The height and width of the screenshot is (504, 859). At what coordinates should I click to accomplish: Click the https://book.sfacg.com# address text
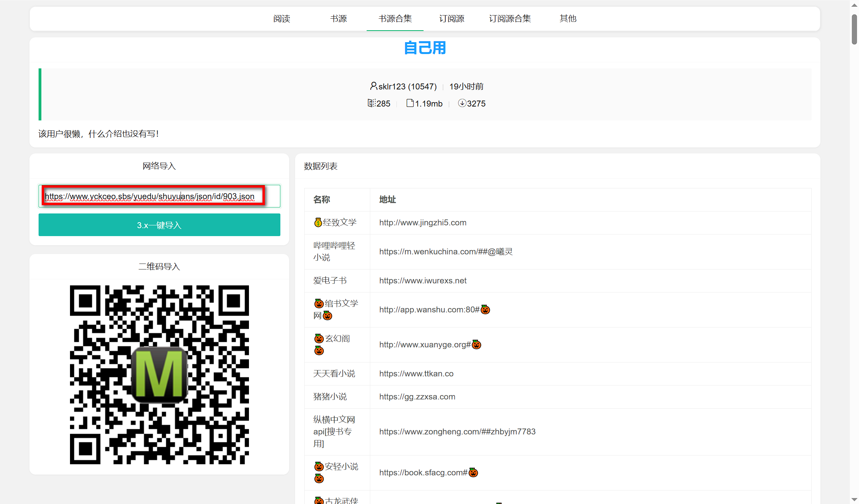[x=423, y=473]
